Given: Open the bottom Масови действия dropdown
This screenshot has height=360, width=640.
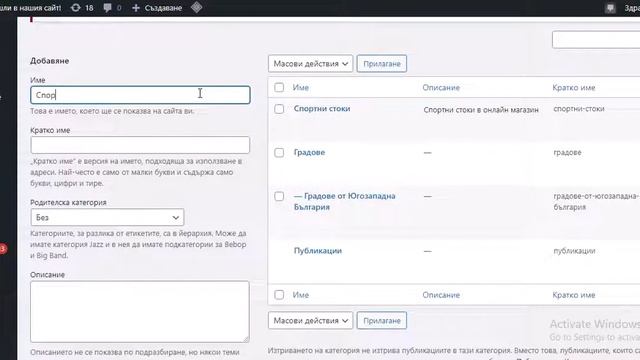Looking at the screenshot, I should tap(310, 320).
